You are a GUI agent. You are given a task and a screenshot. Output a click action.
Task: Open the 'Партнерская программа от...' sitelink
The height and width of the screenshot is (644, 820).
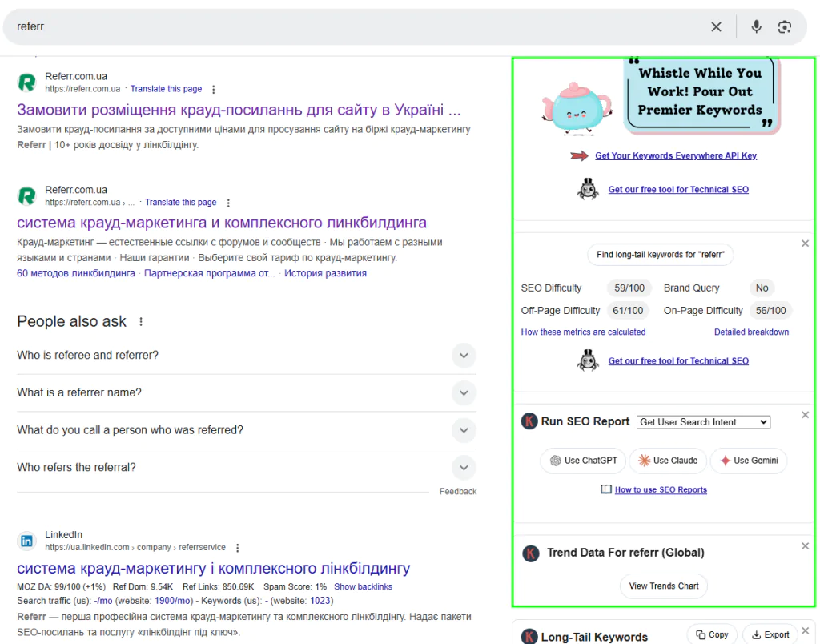click(209, 273)
